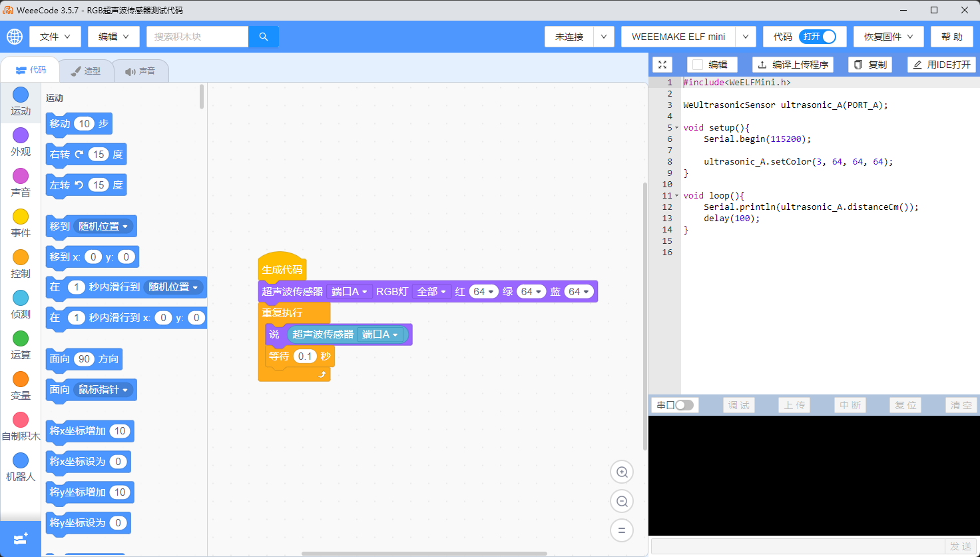Screen dimensions: 980x557
Task: Select the yellow 事件 category circle
Action: (21, 217)
